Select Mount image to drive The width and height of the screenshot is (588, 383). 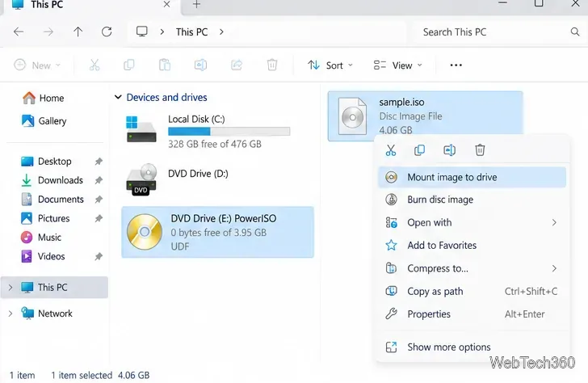472,177
